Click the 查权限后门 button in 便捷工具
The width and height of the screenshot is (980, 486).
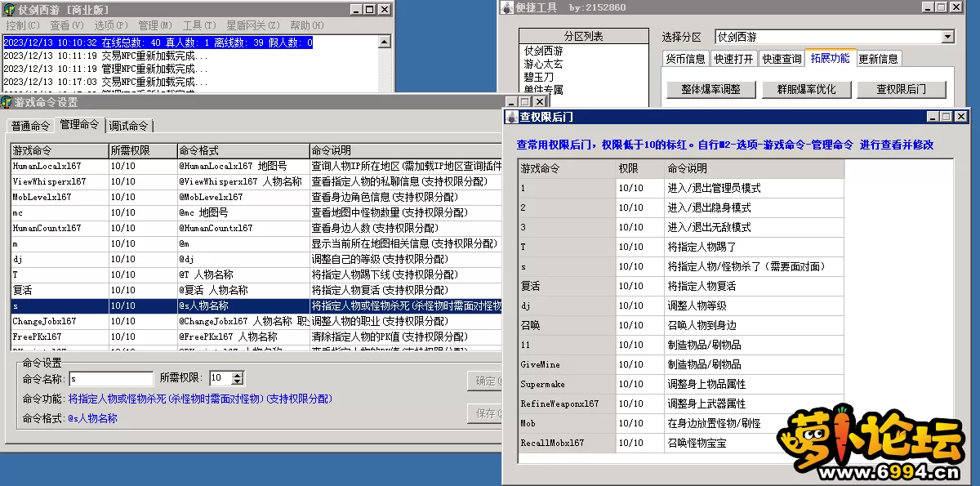click(x=900, y=89)
